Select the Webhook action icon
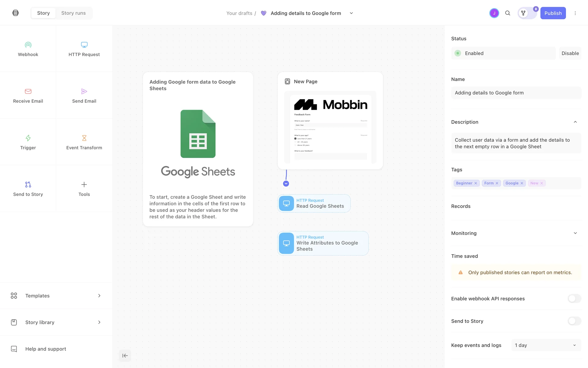Viewport: 588px width, 368px height. point(28,45)
